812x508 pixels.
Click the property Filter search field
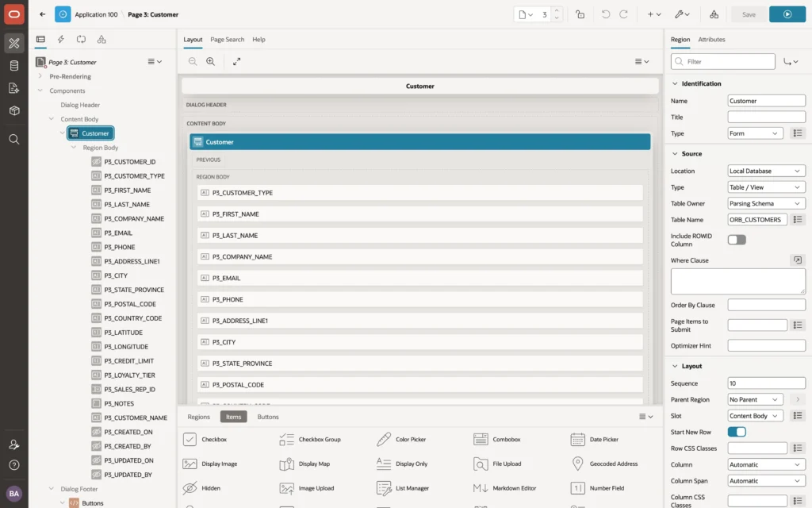723,62
